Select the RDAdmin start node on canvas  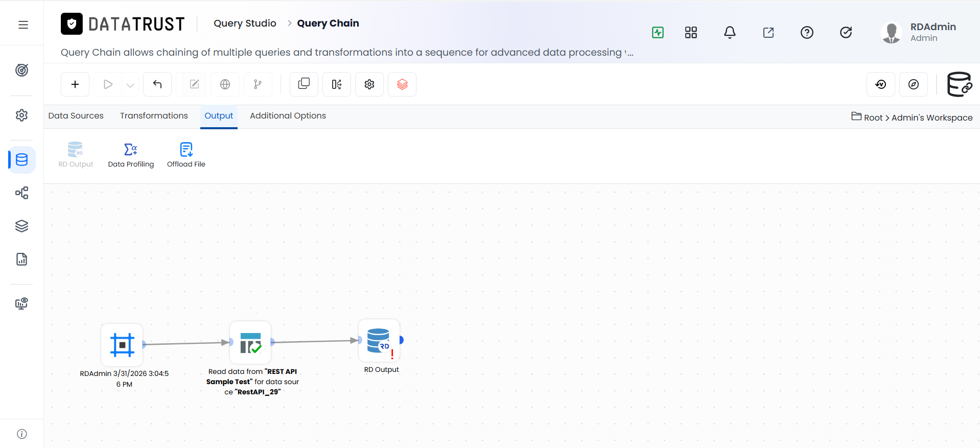coord(122,345)
